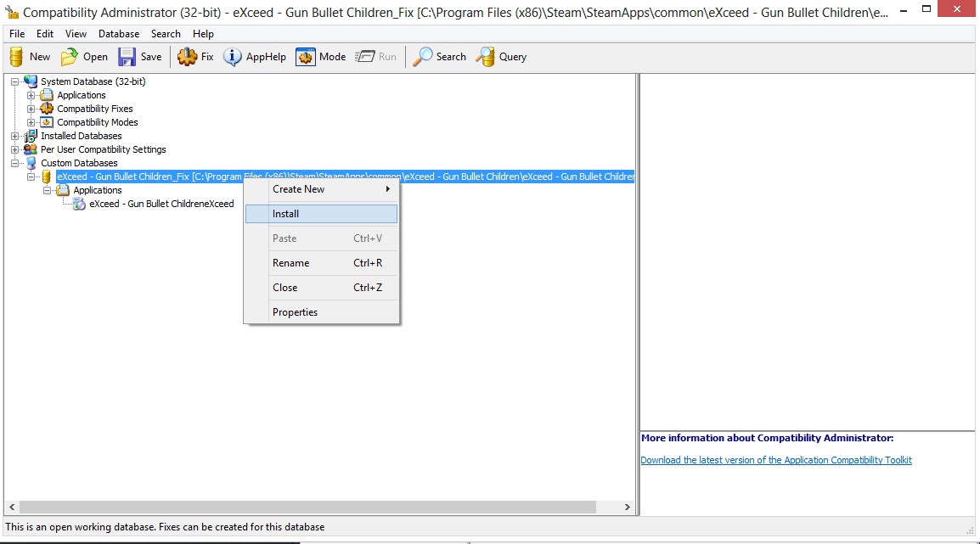Click the Installed Databases icon

pos(31,136)
